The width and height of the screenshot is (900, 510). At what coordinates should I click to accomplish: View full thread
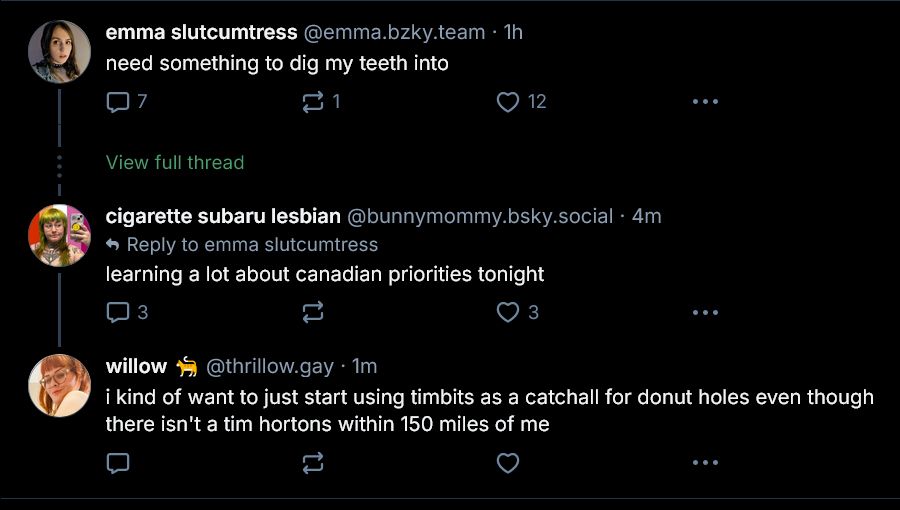click(175, 162)
